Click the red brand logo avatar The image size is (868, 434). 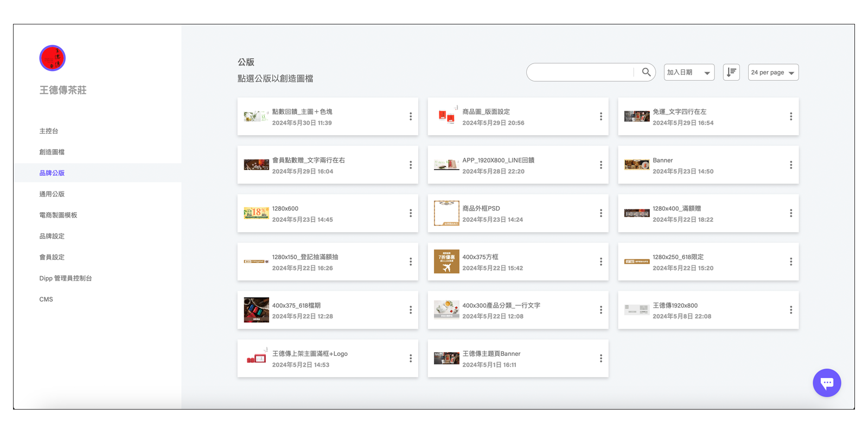click(x=52, y=58)
